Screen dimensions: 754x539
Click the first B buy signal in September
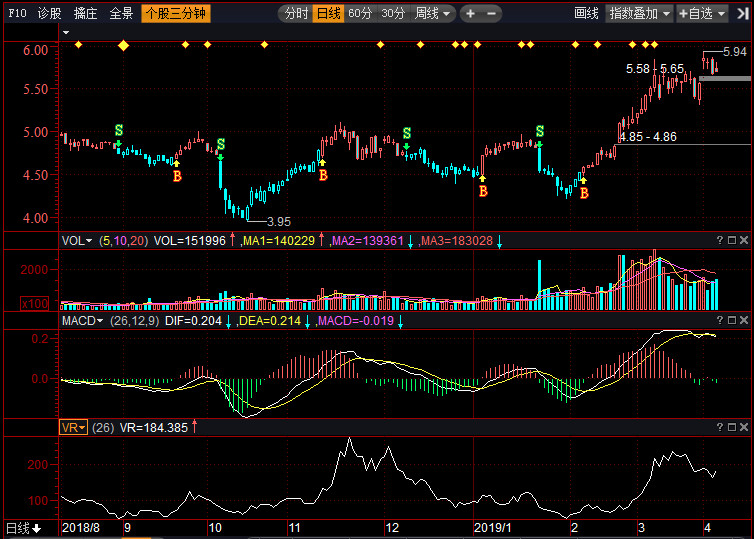(x=177, y=176)
